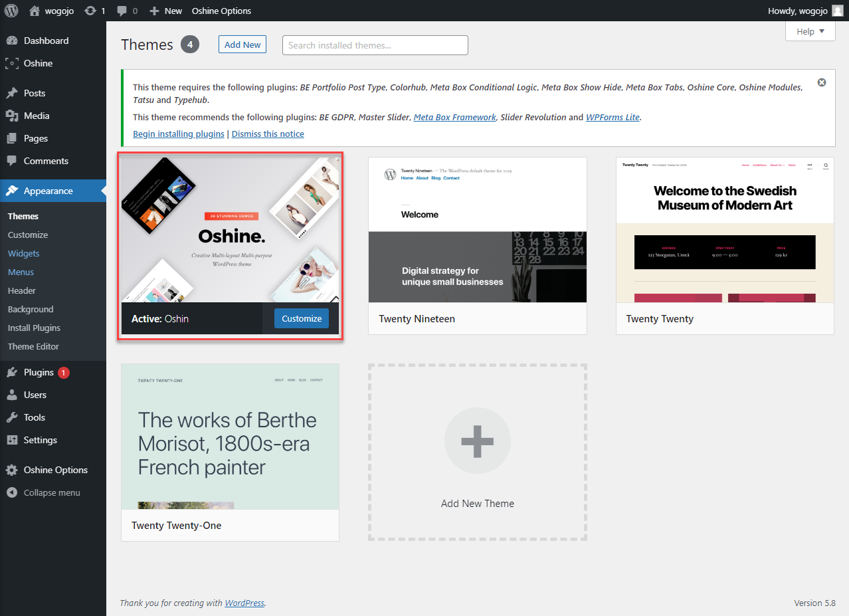Go to Tools via the wrench icon
The height and width of the screenshot is (616, 849).
coord(12,417)
